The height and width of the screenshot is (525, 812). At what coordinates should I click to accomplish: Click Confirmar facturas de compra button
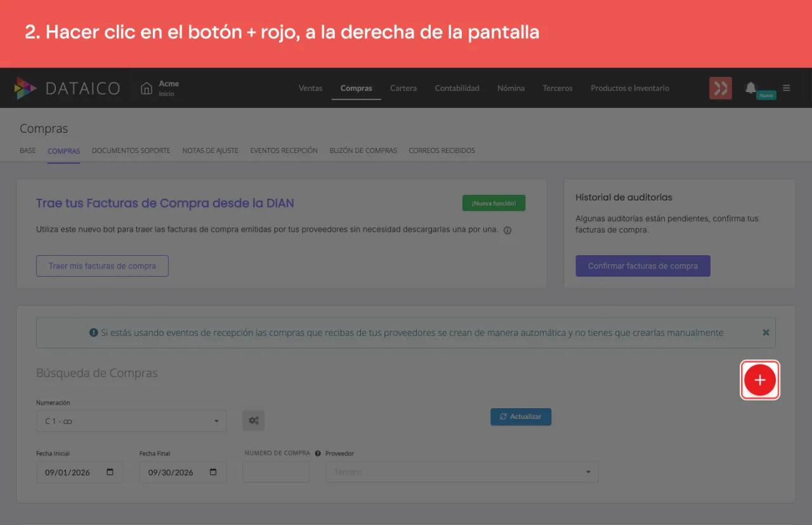[x=643, y=266]
